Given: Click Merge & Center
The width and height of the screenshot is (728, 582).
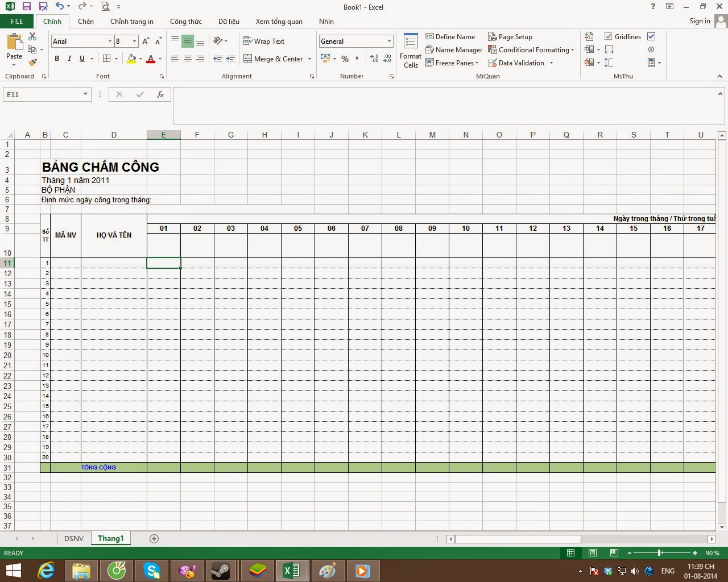Looking at the screenshot, I should pos(276,59).
